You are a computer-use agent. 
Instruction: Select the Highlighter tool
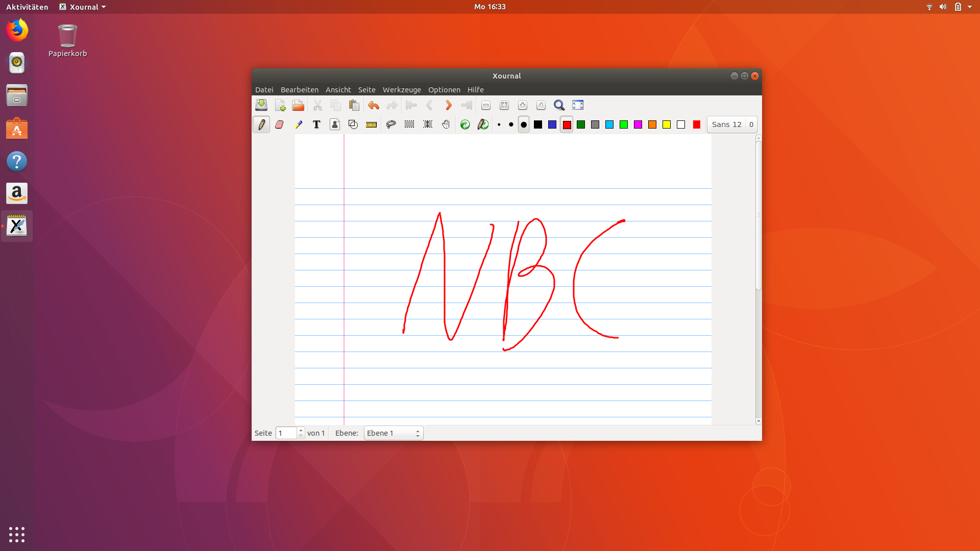298,124
